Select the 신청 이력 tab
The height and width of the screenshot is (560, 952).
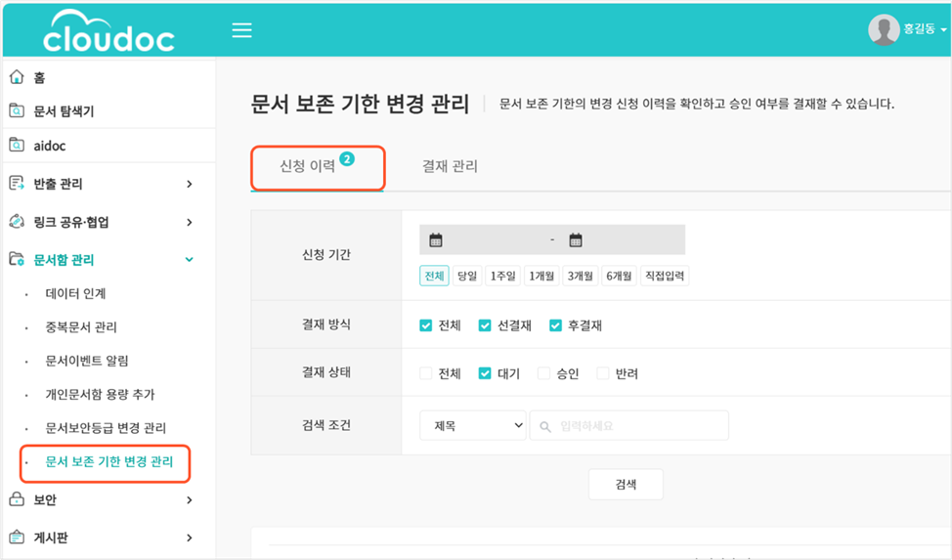(x=309, y=166)
